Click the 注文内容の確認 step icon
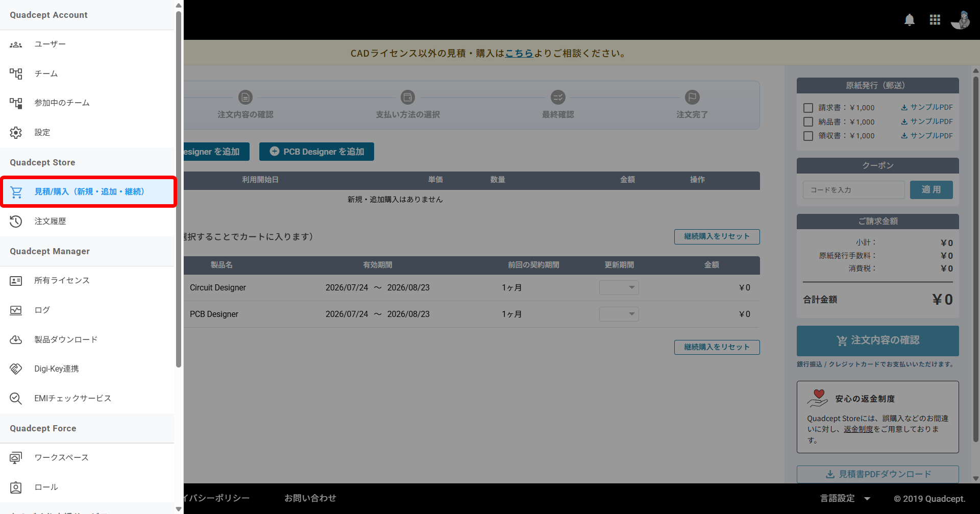Image resolution: width=980 pixels, height=514 pixels. pos(246,97)
